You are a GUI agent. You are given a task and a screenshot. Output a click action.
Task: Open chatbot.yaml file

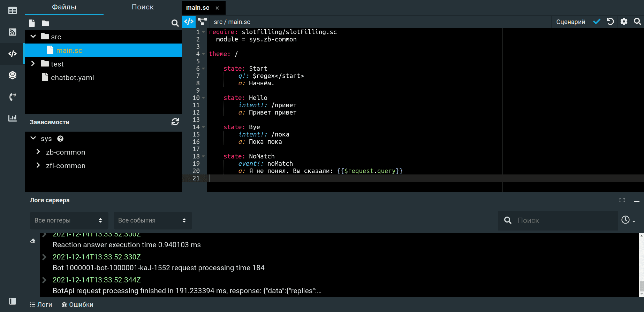(x=73, y=77)
